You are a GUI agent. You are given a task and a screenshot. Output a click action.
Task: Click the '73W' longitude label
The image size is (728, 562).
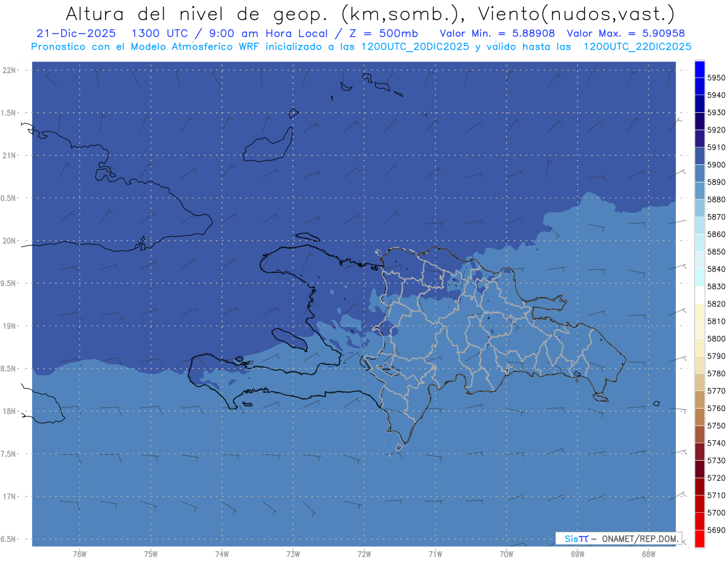[293, 554]
